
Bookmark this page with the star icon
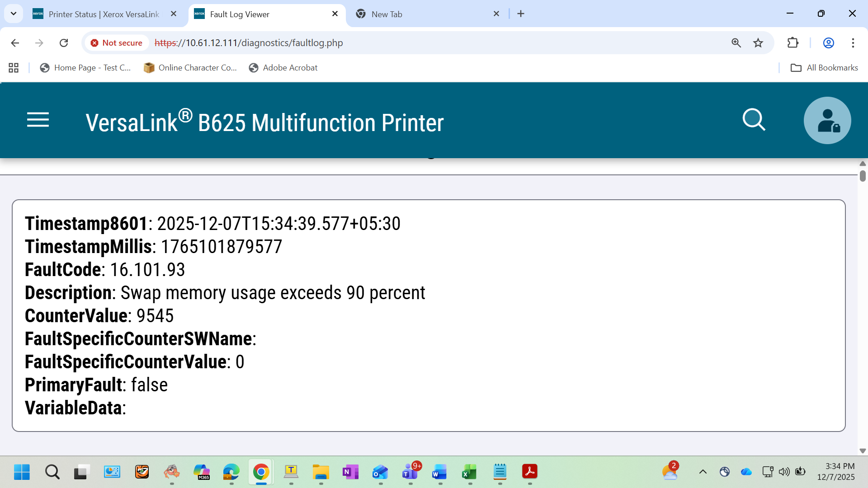coord(758,43)
